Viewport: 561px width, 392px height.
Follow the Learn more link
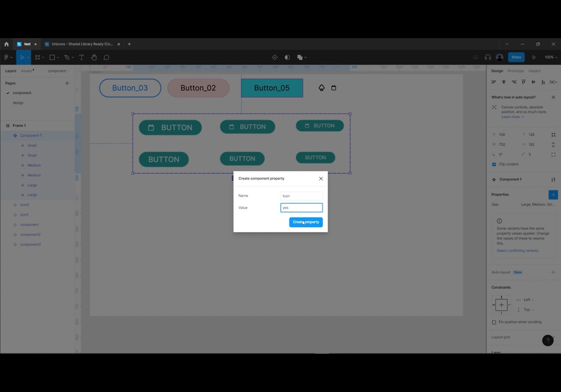pyautogui.click(x=512, y=117)
